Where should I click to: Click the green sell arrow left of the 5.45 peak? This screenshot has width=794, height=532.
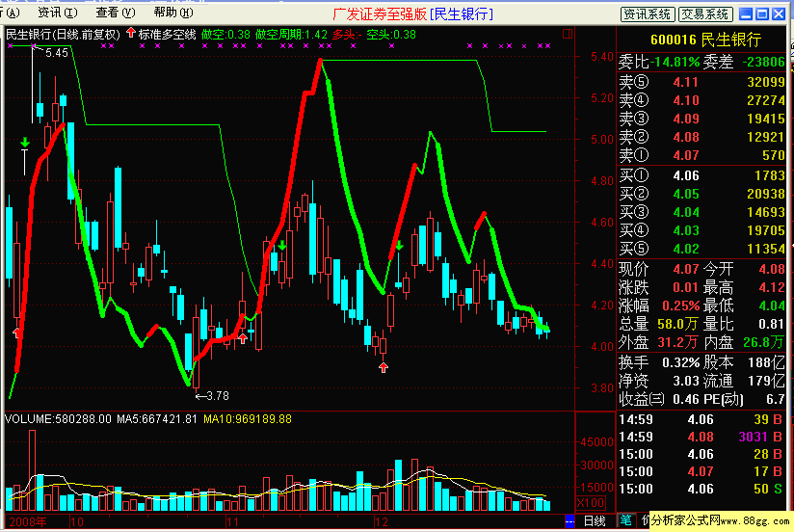tap(25, 143)
